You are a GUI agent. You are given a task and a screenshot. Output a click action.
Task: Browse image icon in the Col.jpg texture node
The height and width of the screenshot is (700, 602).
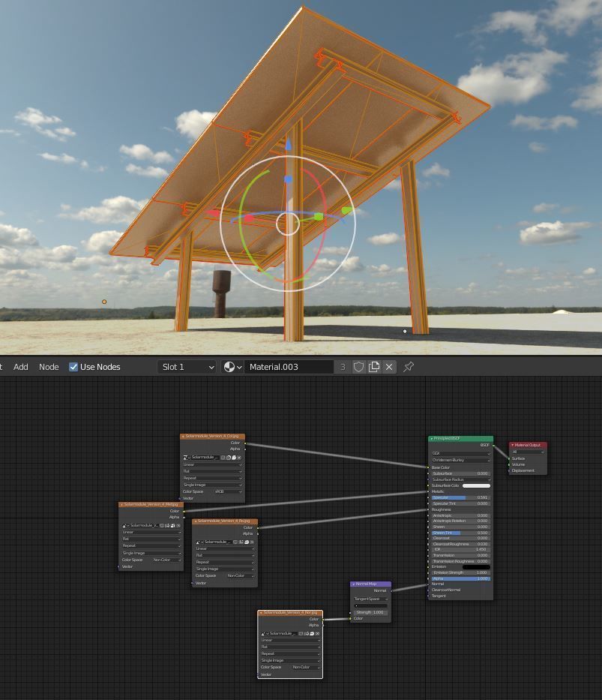pyautogui.click(x=187, y=458)
